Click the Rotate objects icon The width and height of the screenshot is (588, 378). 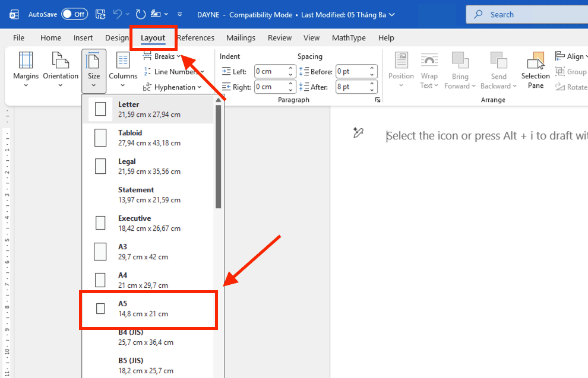[560, 87]
